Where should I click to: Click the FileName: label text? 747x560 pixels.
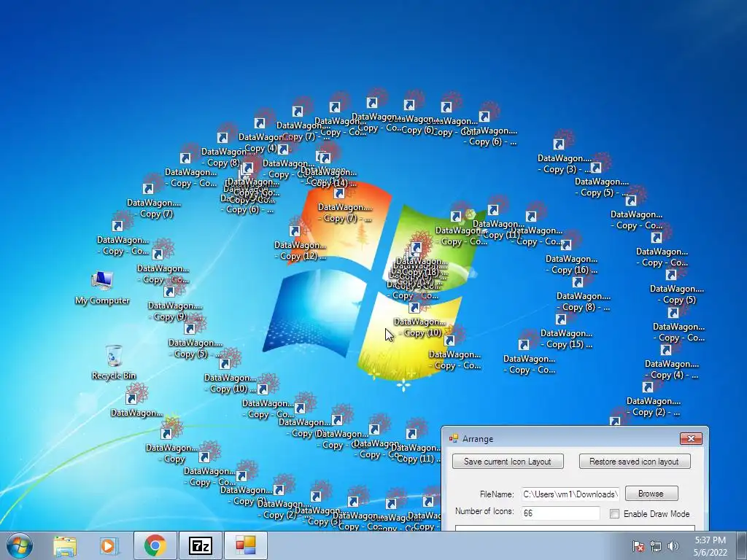496,494
